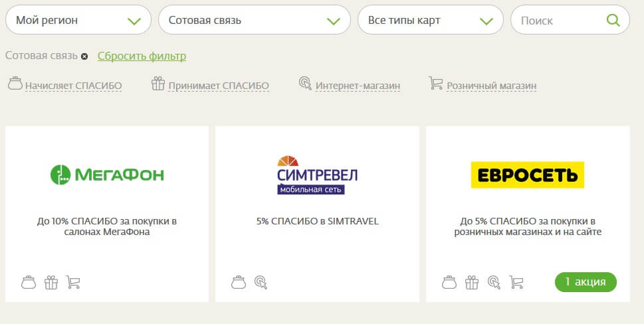
Task: Open the 'До 10% СПАСИБО' МегаФон offer text
Action: 107,226
